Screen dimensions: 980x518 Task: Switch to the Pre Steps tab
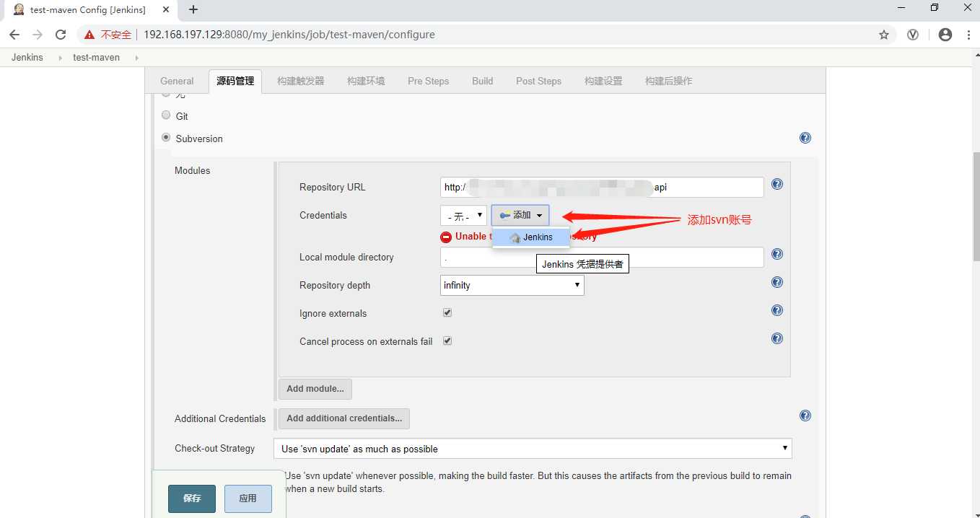pos(428,81)
